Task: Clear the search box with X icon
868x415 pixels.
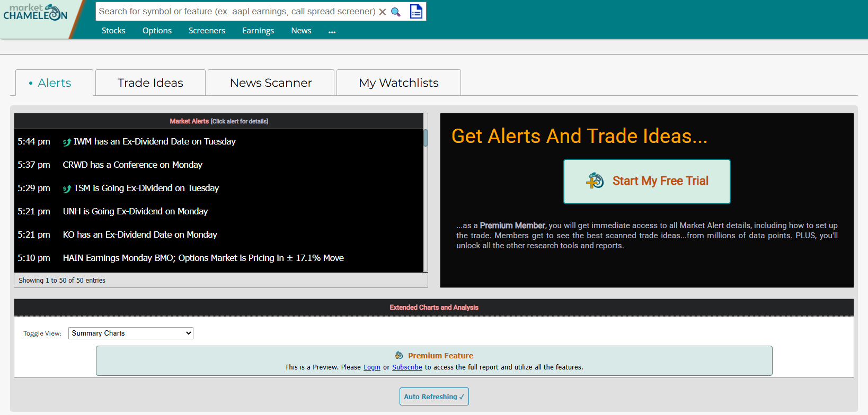Action: [x=383, y=12]
